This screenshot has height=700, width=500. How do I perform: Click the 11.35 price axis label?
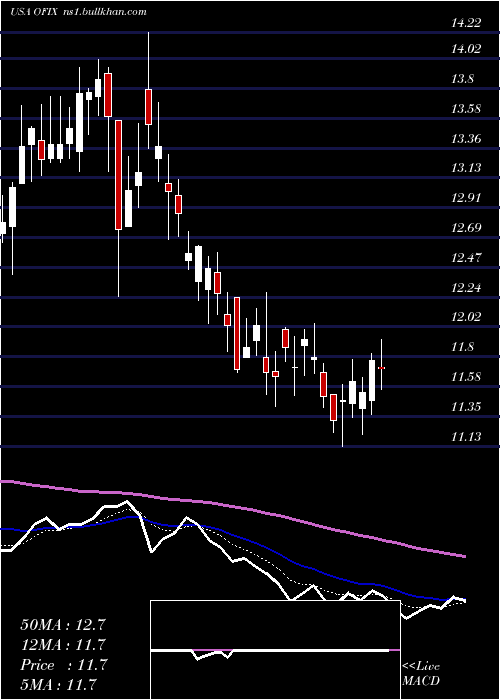coord(466,407)
